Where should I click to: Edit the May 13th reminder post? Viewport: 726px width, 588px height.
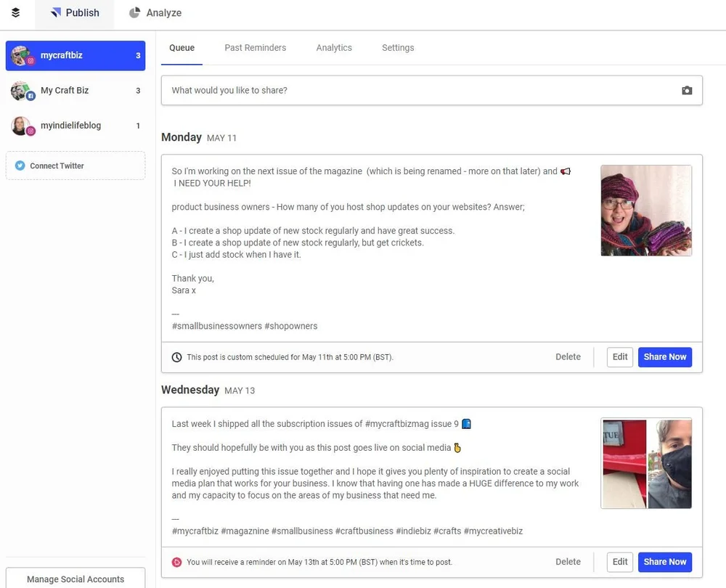pyautogui.click(x=620, y=562)
